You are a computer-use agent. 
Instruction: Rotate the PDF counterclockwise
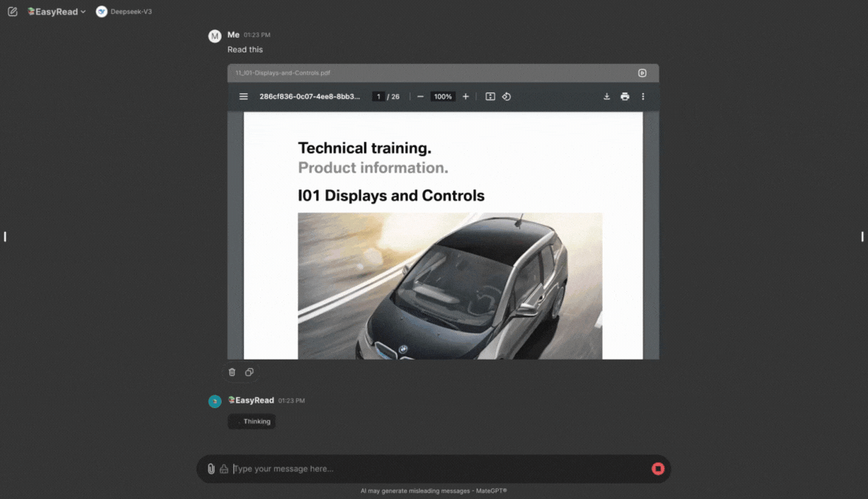[x=506, y=96]
